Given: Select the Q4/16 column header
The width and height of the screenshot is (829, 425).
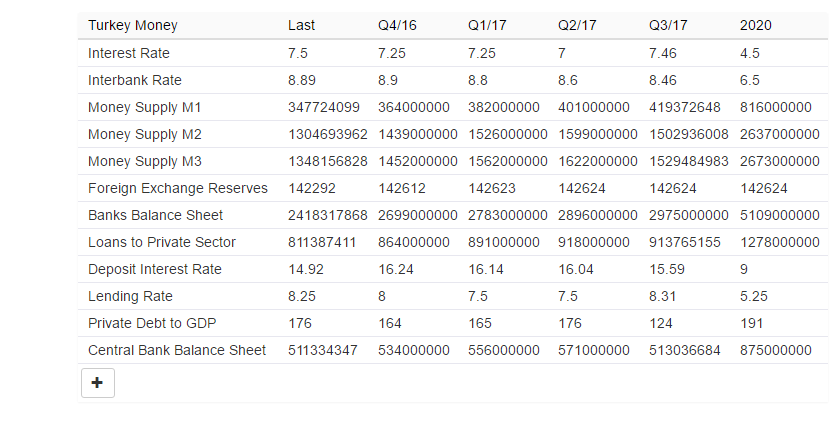Looking at the screenshot, I should coord(397,25).
